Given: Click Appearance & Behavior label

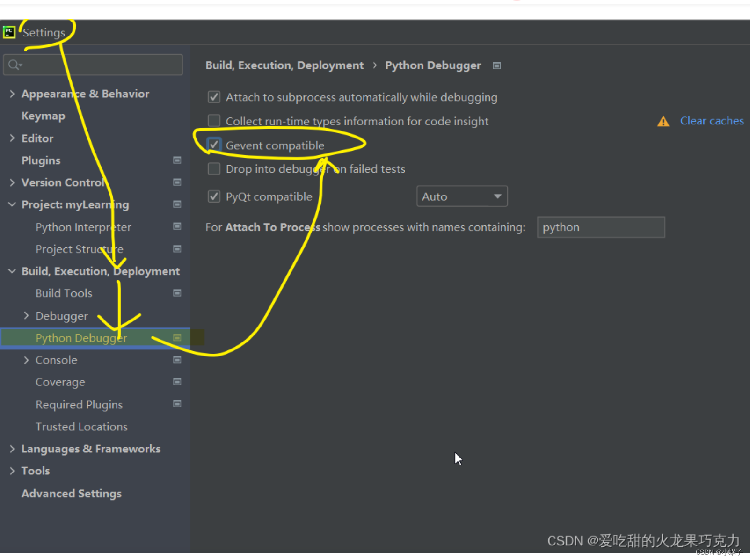Looking at the screenshot, I should 85,94.
